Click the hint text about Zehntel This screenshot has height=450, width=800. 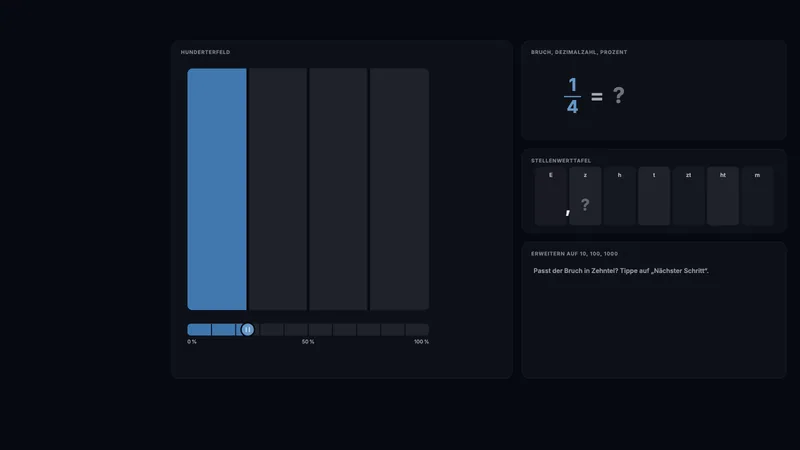[621, 271]
